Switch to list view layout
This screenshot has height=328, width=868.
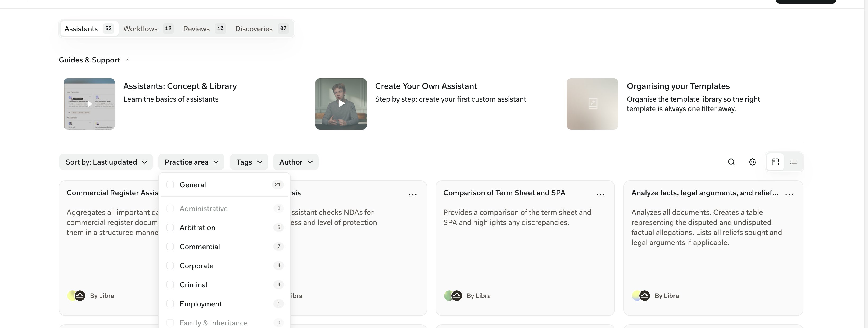coord(793,162)
